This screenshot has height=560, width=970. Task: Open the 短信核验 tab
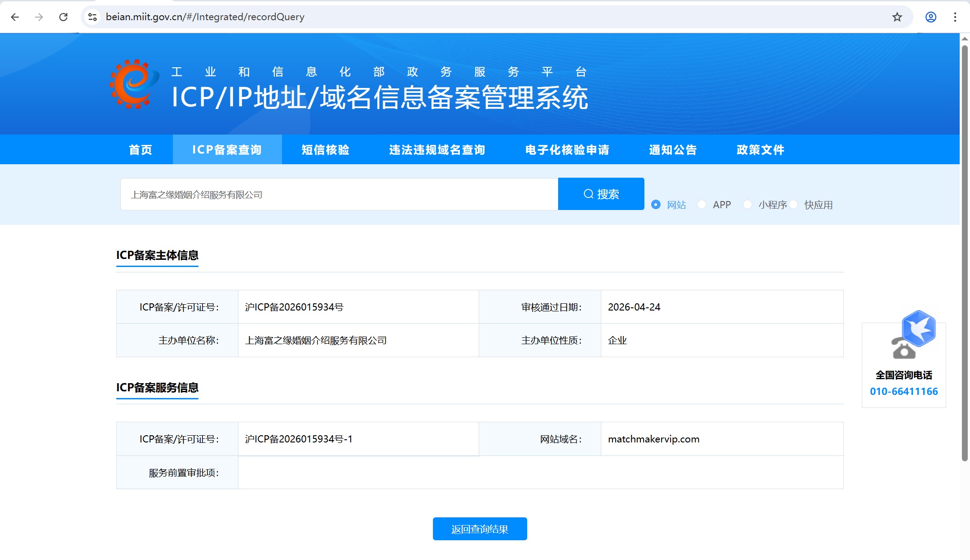click(x=326, y=149)
